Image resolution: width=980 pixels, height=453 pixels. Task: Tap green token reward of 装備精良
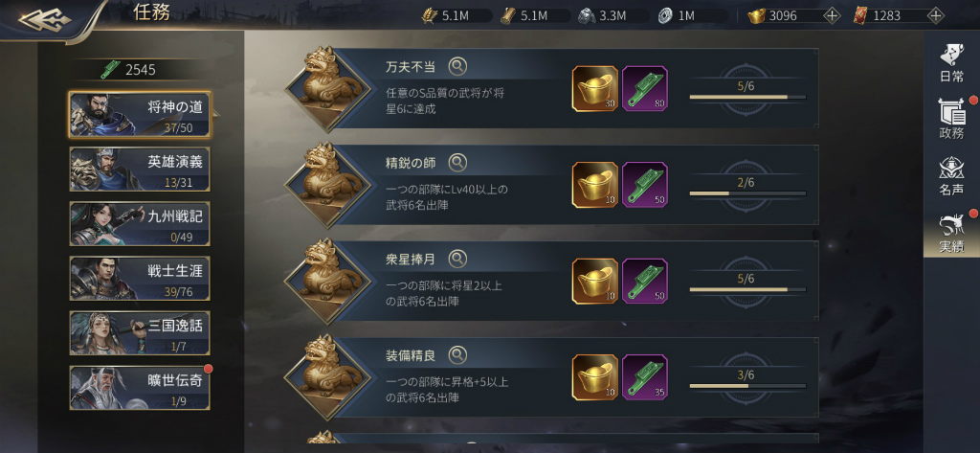pyautogui.click(x=644, y=377)
